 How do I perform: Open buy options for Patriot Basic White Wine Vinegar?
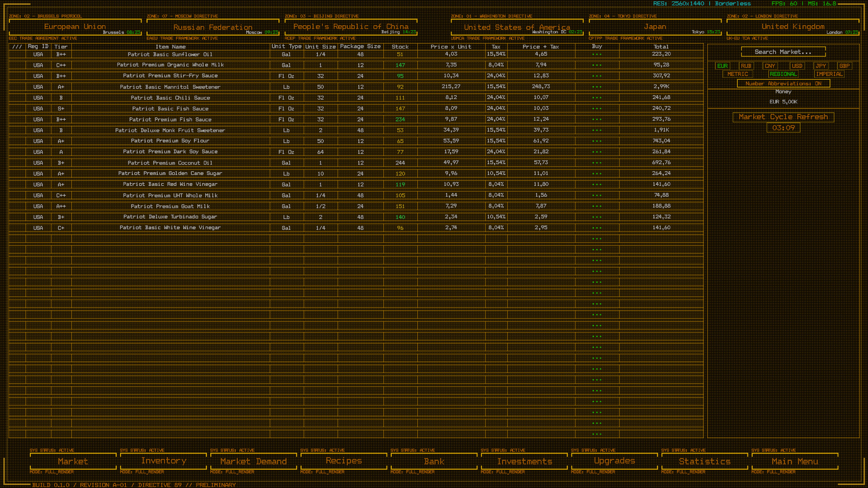597,228
